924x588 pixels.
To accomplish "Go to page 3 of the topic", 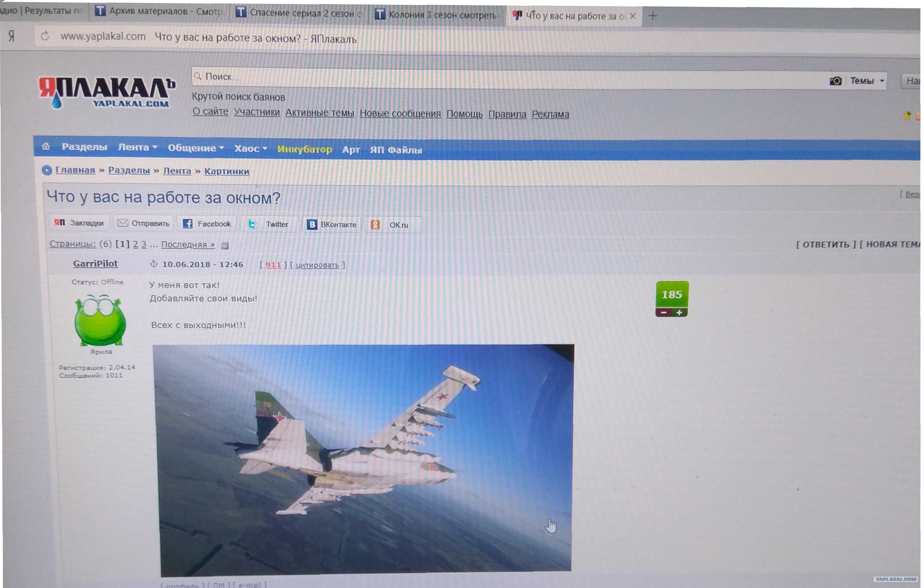I will click(x=144, y=244).
